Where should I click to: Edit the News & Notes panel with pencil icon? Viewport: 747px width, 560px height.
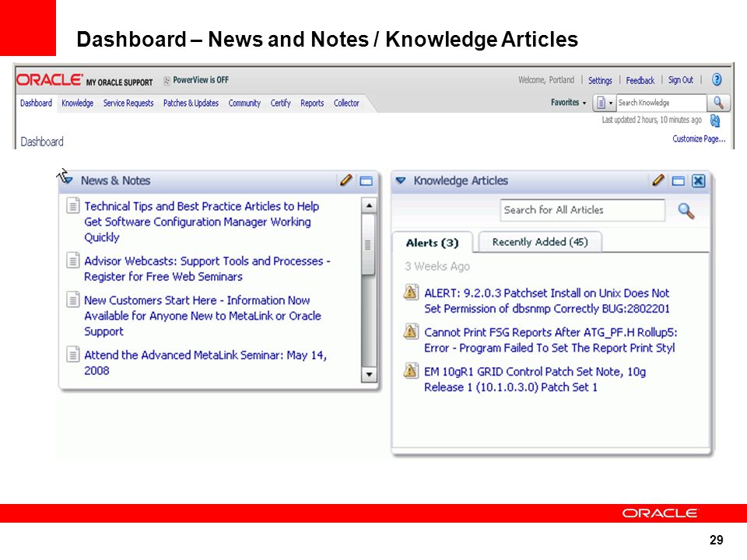tap(345, 180)
